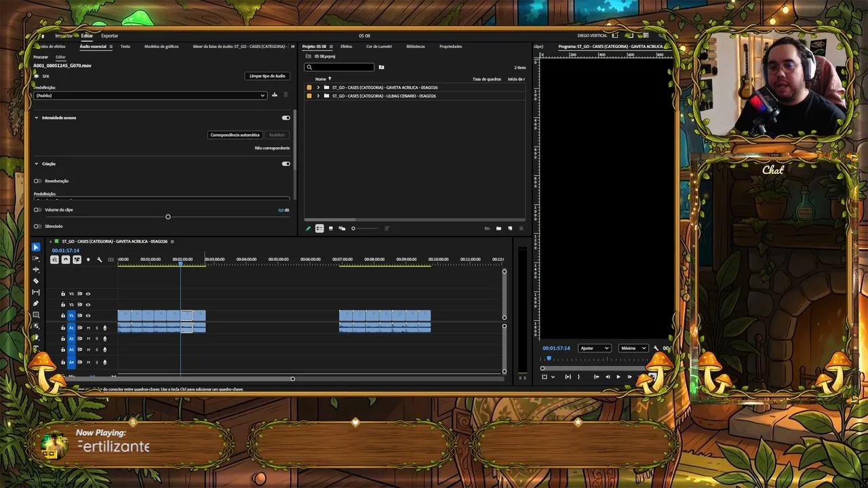Delete the audio preset
The height and width of the screenshot is (488, 868).
[285, 95]
